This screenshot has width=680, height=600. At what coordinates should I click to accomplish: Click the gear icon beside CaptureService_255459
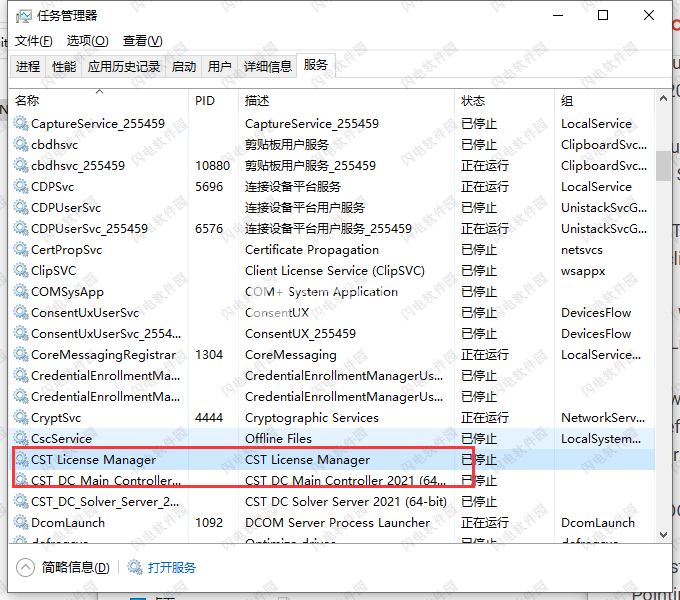[21, 124]
